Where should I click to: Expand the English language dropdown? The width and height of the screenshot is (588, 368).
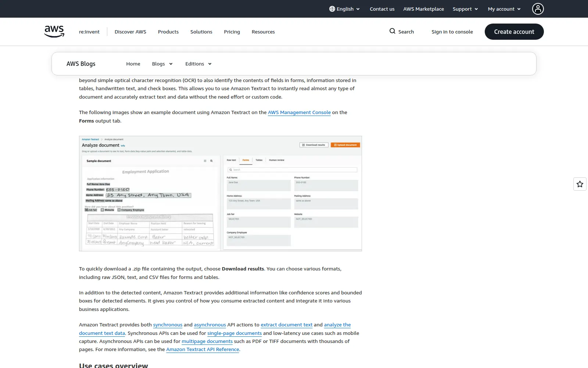(345, 9)
